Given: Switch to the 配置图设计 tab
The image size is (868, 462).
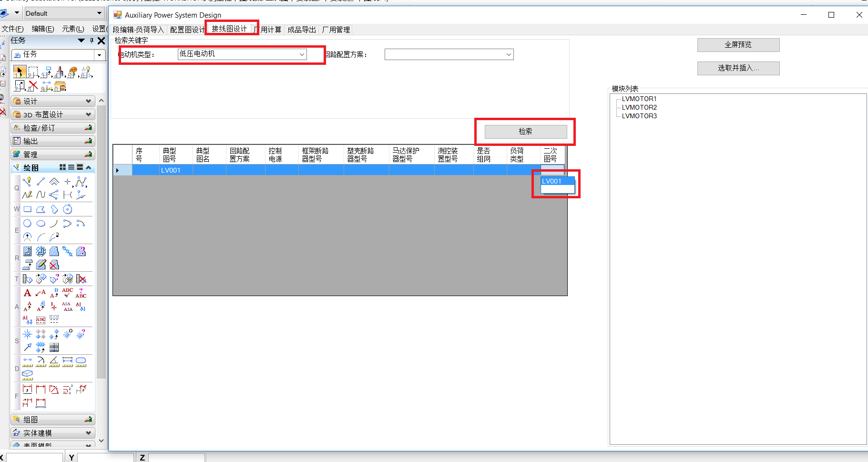Looking at the screenshot, I should [187, 30].
